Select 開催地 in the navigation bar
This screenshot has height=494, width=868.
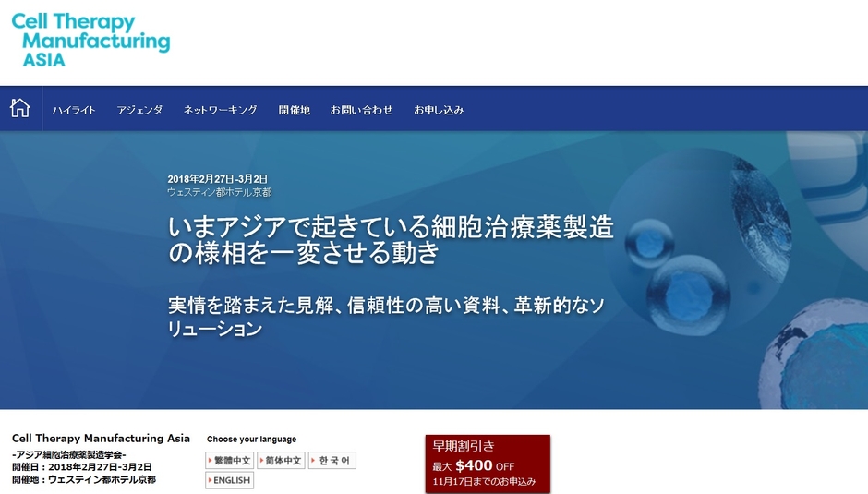pyautogui.click(x=295, y=110)
